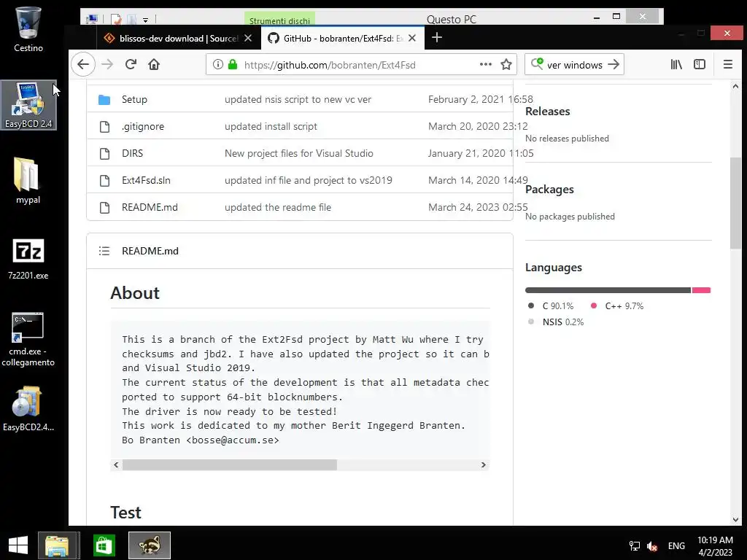Open the Releases section heading
747x560 pixels.
pos(547,112)
